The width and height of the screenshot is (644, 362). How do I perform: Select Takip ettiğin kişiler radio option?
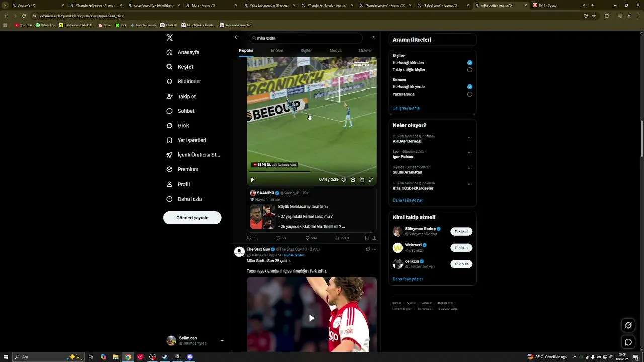470,70
